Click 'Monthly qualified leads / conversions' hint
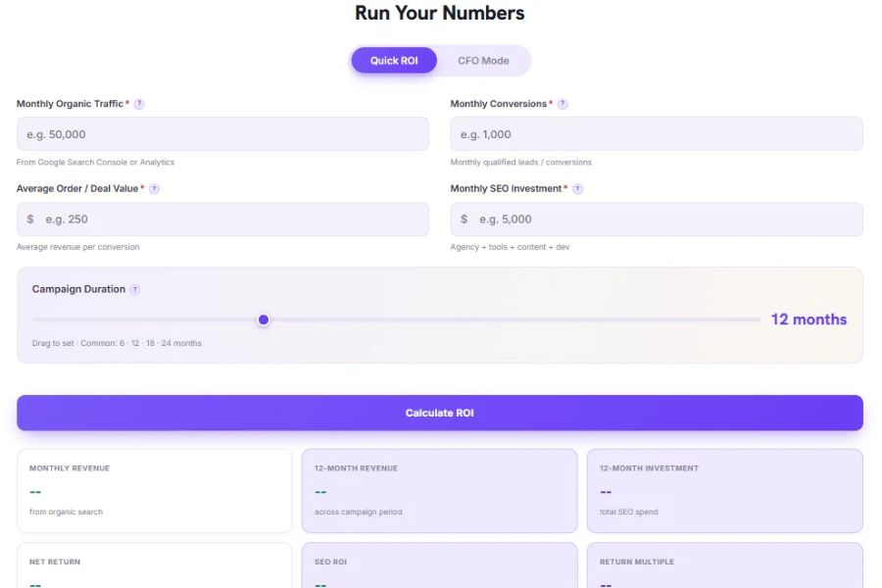 tap(521, 162)
